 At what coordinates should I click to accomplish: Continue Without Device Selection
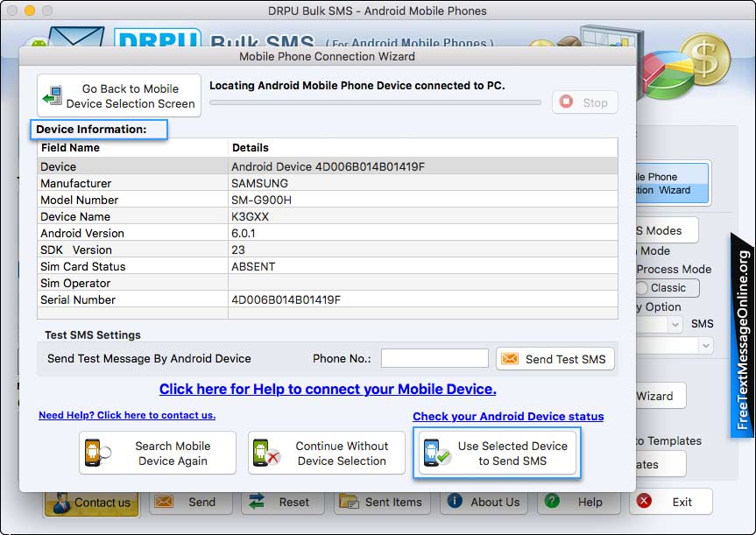tap(327, 453)
